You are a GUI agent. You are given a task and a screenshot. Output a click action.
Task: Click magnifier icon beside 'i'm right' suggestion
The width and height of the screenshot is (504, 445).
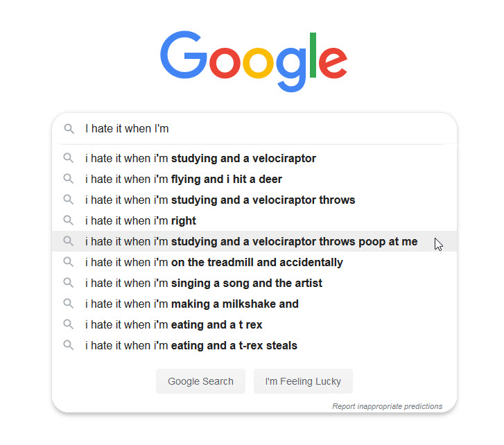click(x=69, y=220)
